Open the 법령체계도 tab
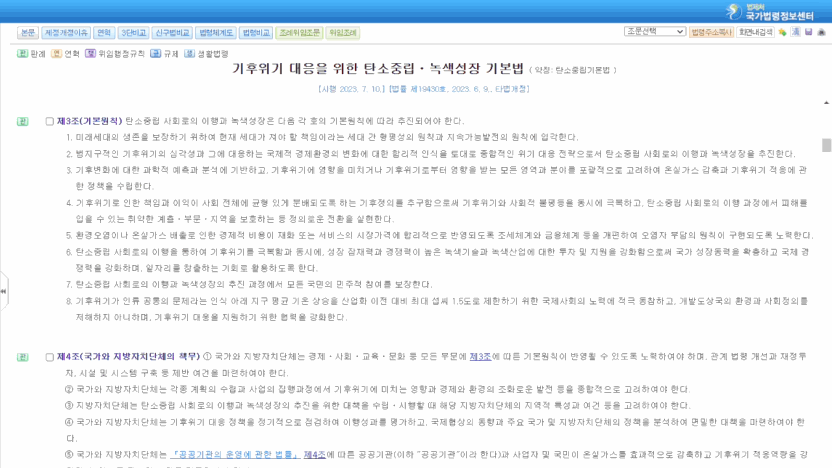 click(216, 33)
